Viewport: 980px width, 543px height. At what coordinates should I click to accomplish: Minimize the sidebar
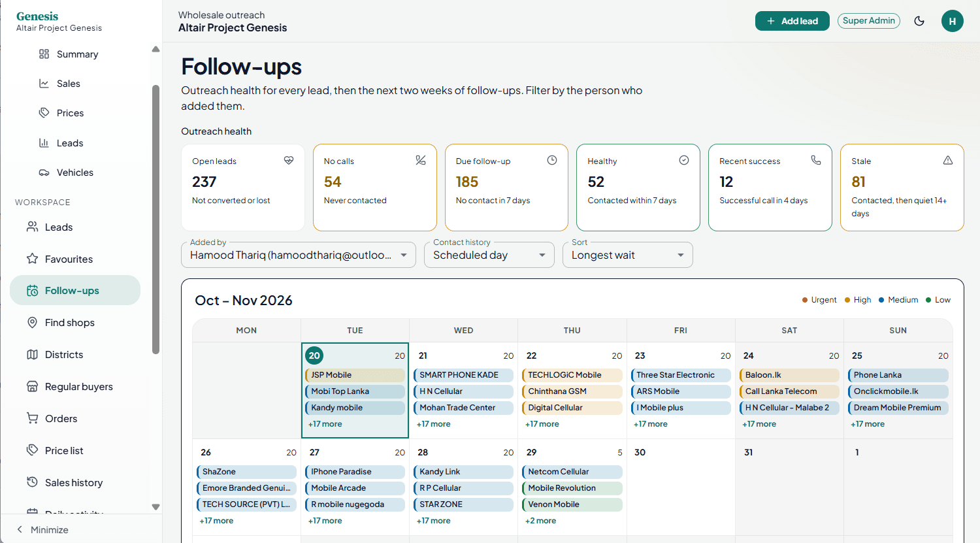pyautogui.click(x=43, y=530)
